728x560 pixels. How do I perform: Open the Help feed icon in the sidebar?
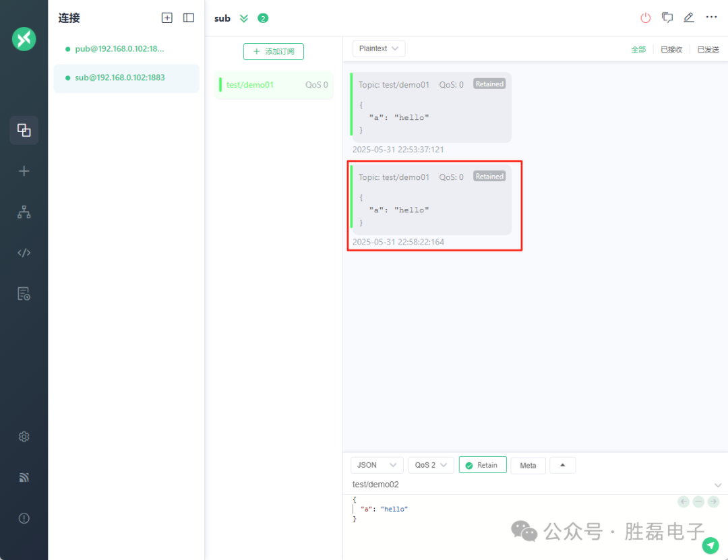24,477
